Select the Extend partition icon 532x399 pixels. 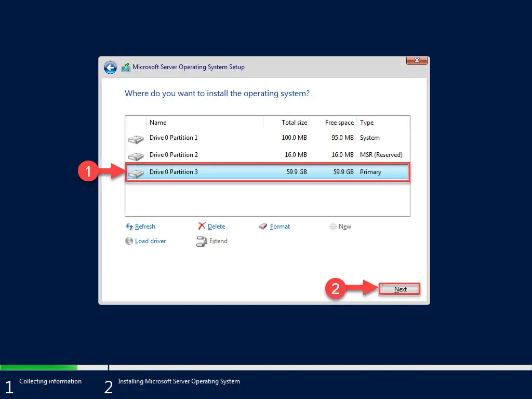pyautogui.click(x=203, y=241)
